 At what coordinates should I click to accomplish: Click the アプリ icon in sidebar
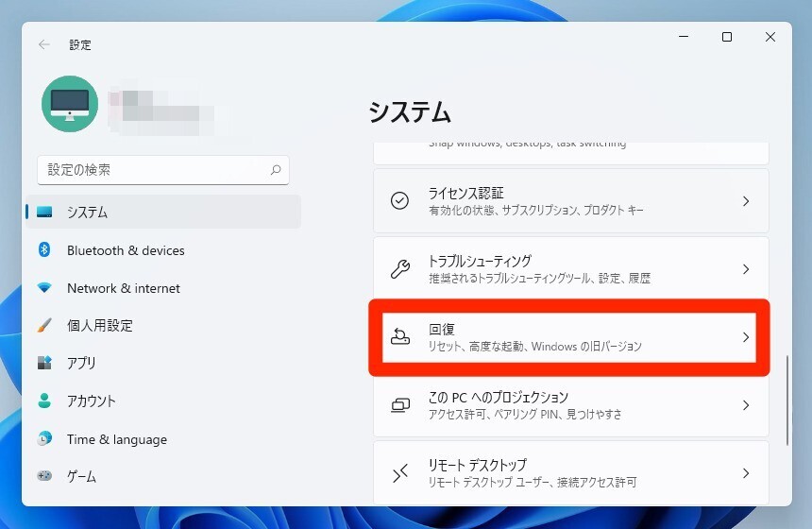44,363
